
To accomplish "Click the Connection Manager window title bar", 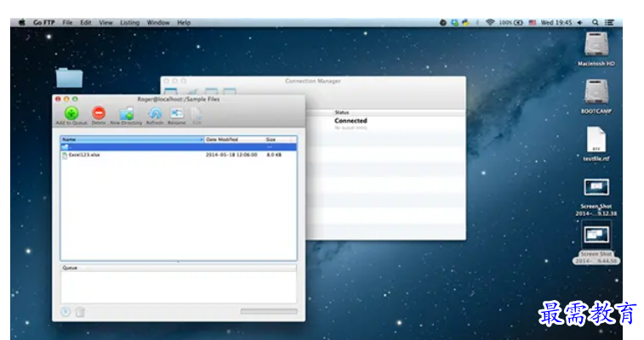I will click(x=313, y=81).
